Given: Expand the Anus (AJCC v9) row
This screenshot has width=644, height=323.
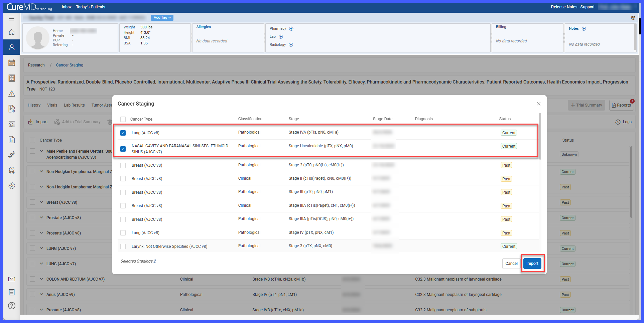Looking at the screenshot, I should 41,294.
